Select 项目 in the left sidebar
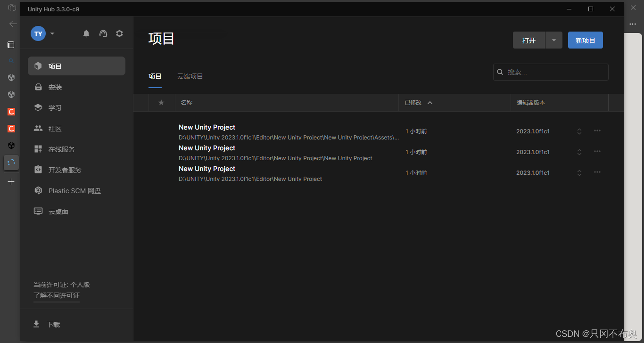The height and width of the screenshot is (343, 644). (76, 66)
